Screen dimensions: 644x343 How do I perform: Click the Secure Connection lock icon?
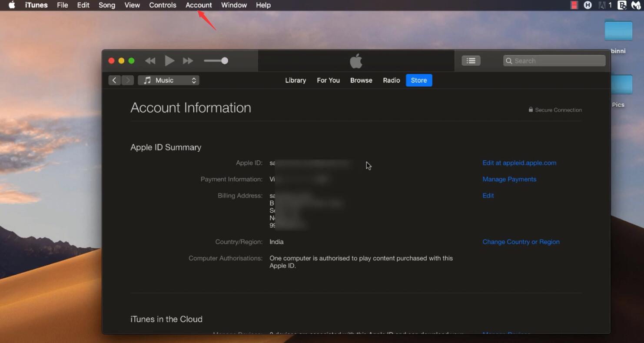(531, 110)
